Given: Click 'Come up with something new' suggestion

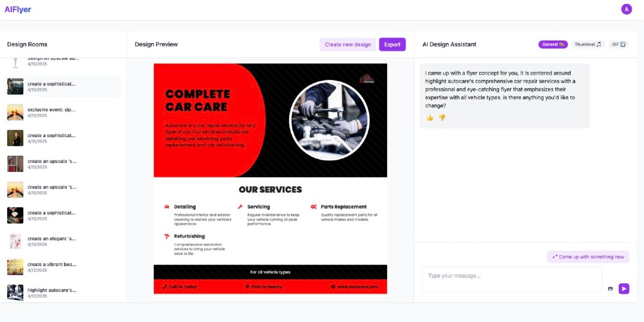Looking at the screenshot, I should (x=588, y=257).
